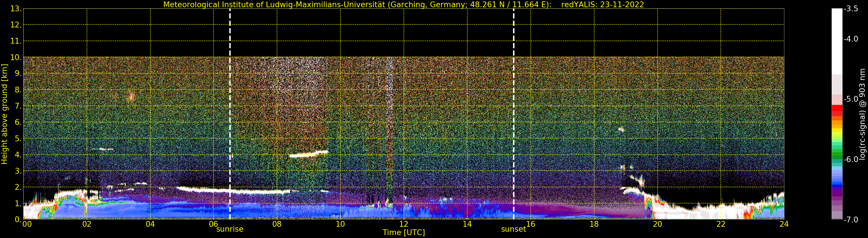868x238 pixels.
Task: Click the time axis tick '16'
Action: click(x=531, y=224)
